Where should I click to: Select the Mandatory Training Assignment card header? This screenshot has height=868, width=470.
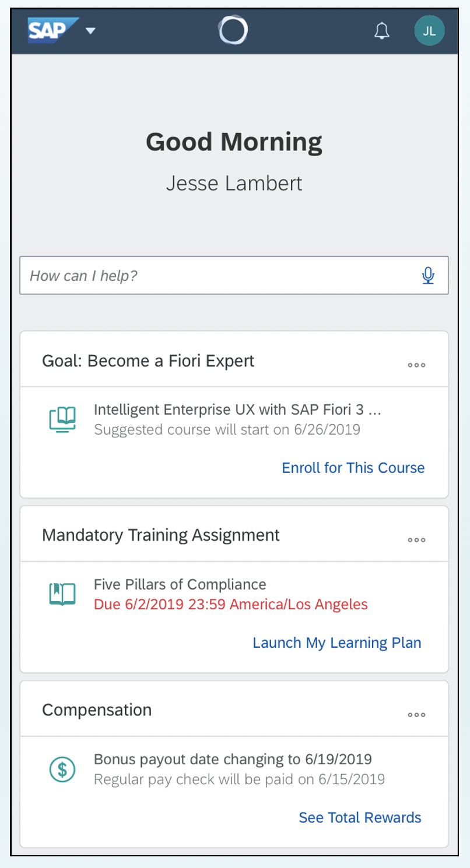(161, 535)
